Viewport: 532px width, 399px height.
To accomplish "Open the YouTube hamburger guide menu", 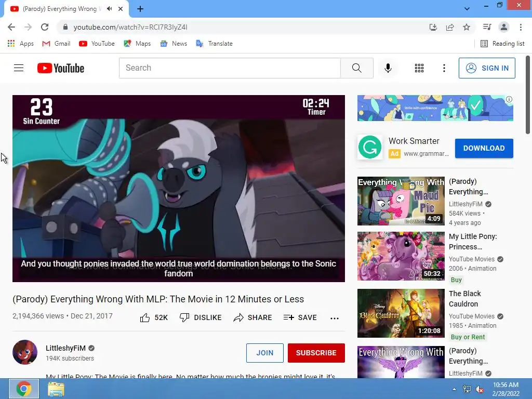I will pyautogui.click(x=19, y=68).
